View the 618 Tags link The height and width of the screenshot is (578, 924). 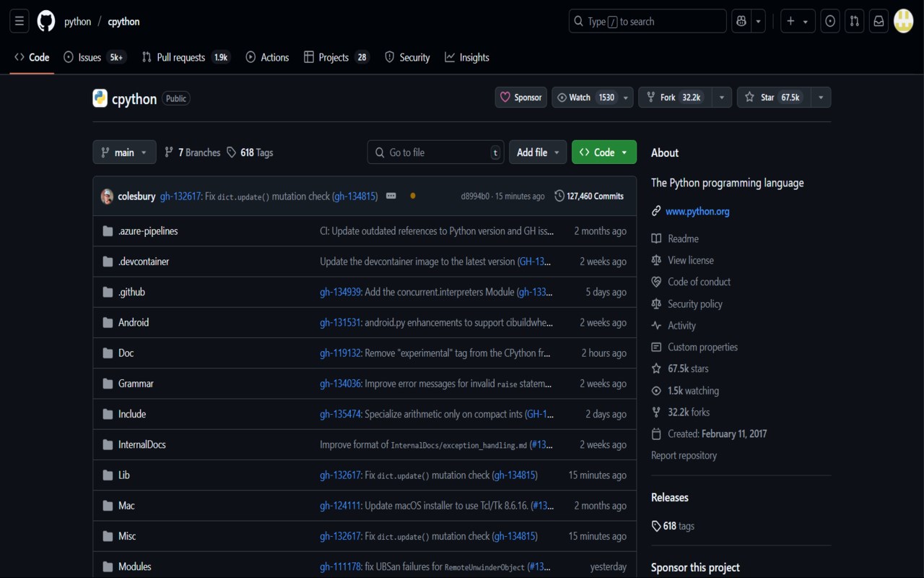click(250, 152)
